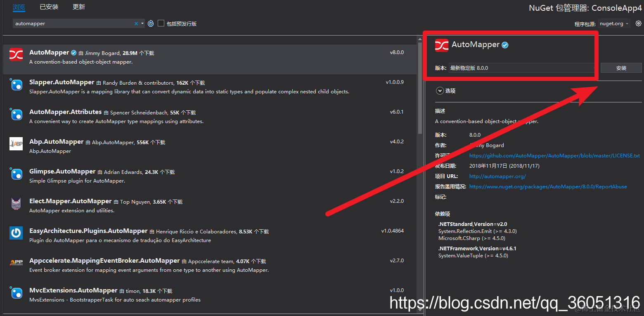Viewport: 644px width, 316px height.
Task: Select Appccelerate.MappingEventBroker.AutoMapper package title
Action: click(104, 261)
